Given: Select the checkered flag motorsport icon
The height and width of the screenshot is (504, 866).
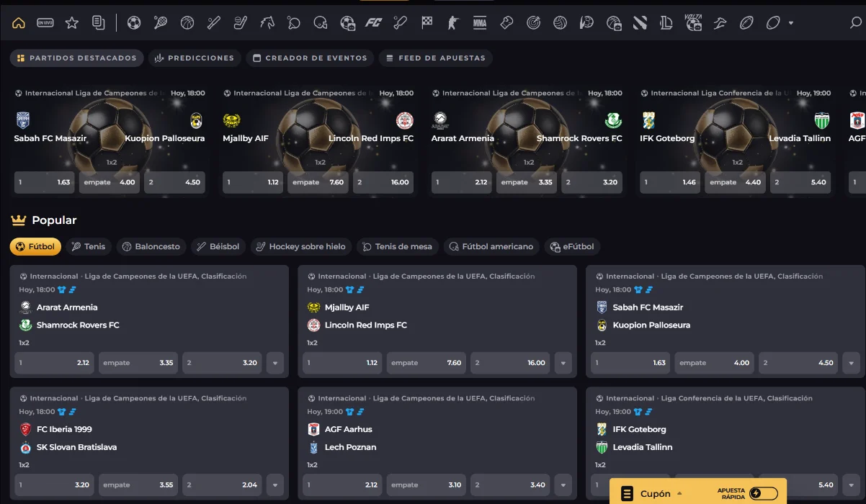Looking at the screenshot, I should point(427,23).
